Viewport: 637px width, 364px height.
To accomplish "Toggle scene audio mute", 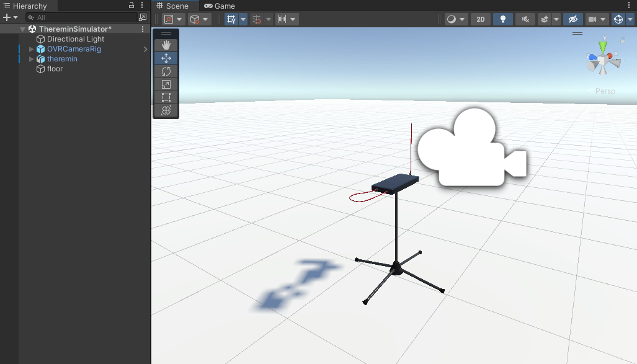I will point(525,19).
